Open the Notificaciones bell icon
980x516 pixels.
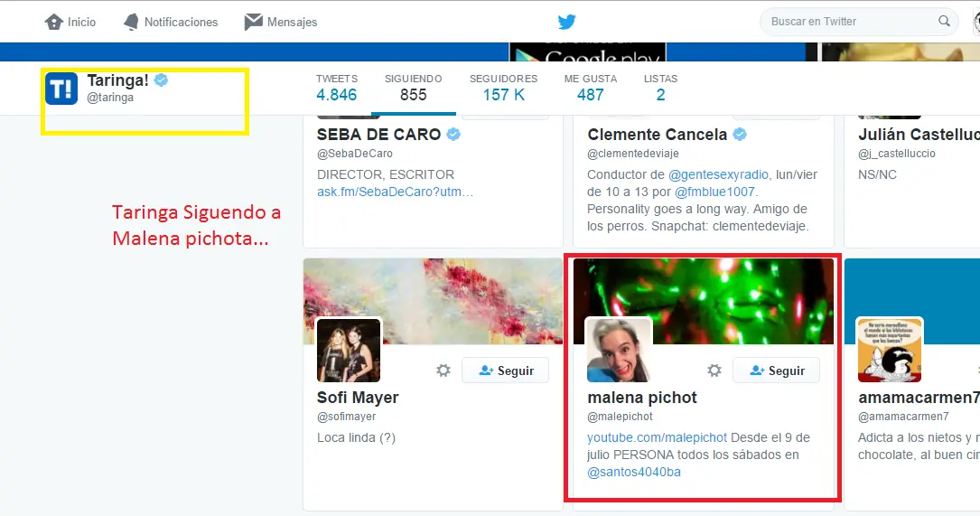(131, 22)
